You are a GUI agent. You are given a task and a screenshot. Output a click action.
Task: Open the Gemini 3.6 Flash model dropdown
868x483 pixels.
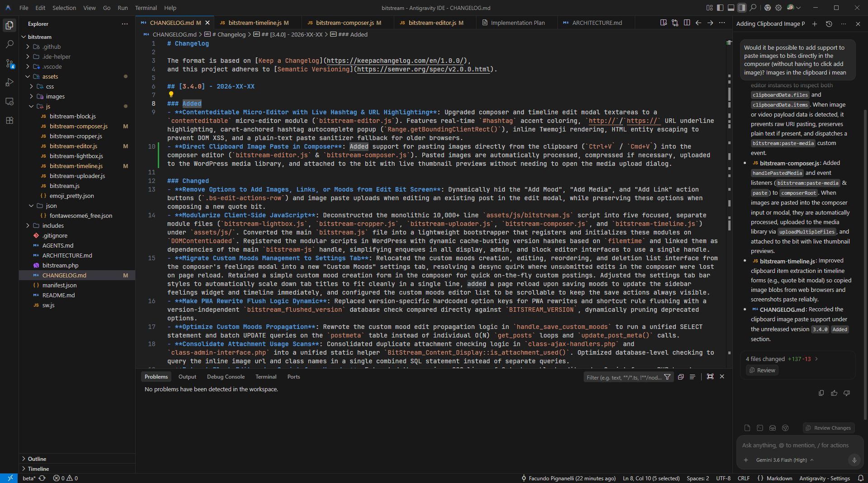785,460
